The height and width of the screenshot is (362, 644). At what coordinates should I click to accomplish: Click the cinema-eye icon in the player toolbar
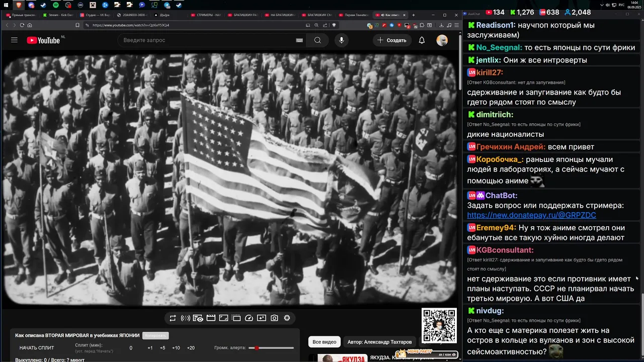click(x=198, y=318)
